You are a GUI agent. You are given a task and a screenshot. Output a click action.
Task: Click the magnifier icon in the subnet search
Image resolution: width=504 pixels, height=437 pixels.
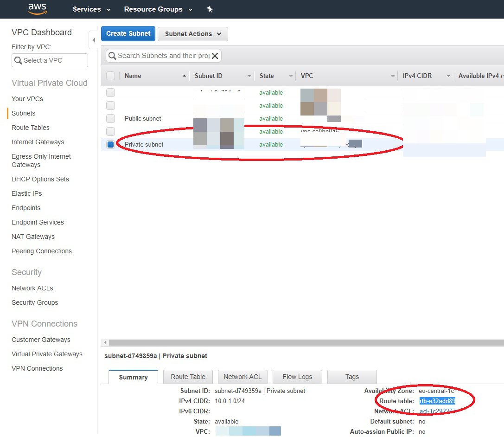(x=112, y=56)
